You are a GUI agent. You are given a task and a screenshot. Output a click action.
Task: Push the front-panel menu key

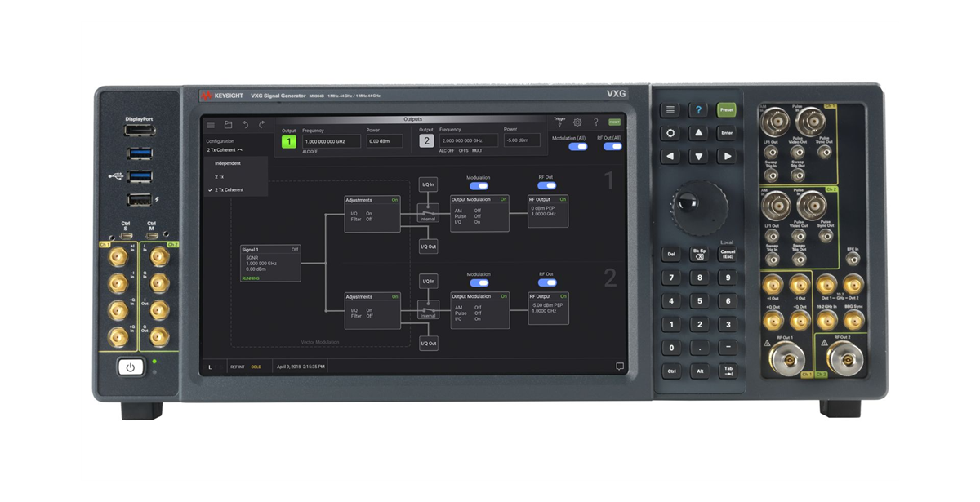click(670, 110)
